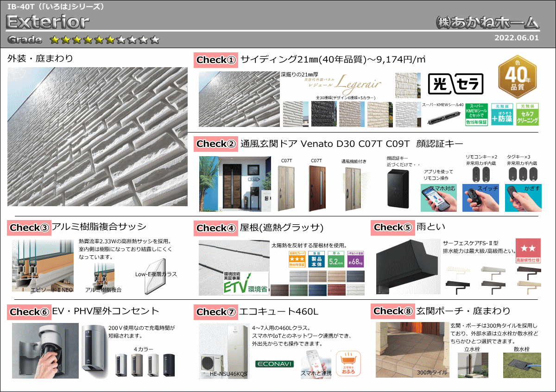
Task: Click the Check② badge
Action: tap(216, 144)
